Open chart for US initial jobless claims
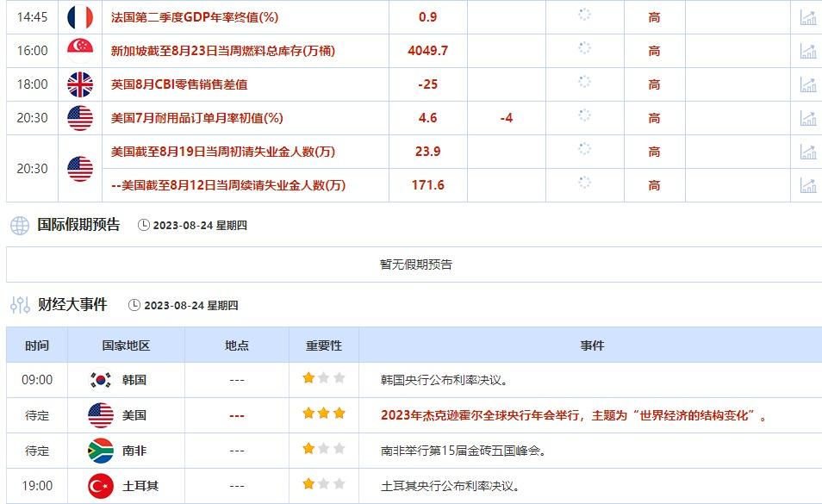 point(807,152)
